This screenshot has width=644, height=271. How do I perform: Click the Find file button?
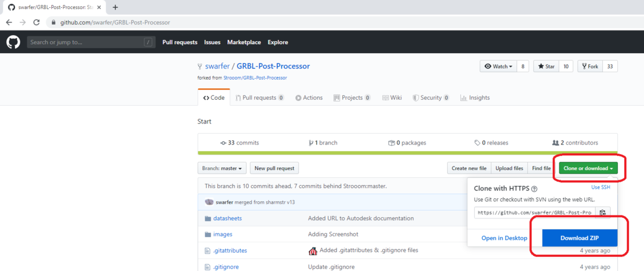(541, 168)
